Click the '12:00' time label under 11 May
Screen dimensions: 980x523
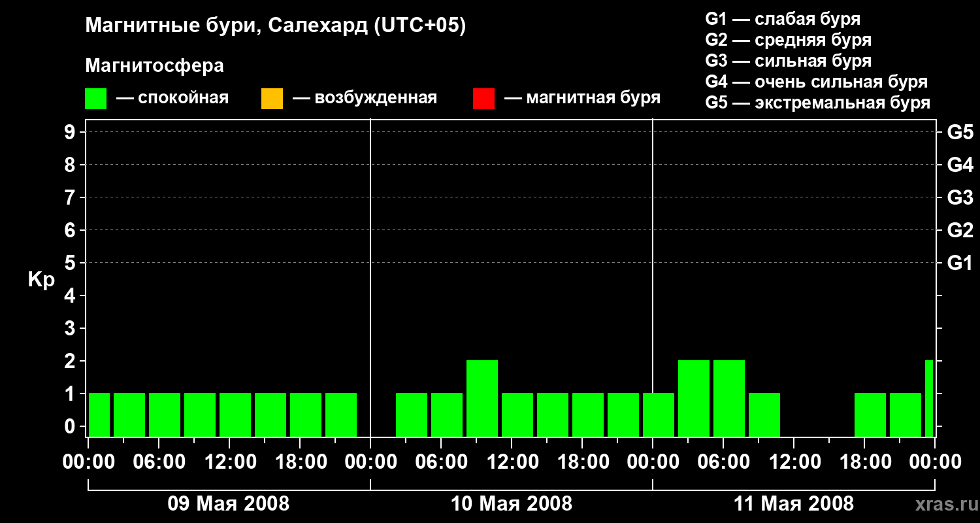point(794,462)
